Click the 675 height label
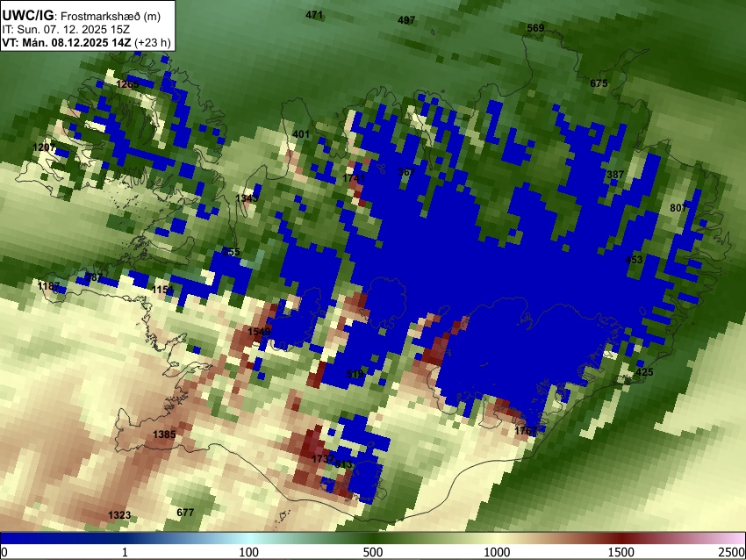The image size is (746, 560). click(x=599, y=83)
